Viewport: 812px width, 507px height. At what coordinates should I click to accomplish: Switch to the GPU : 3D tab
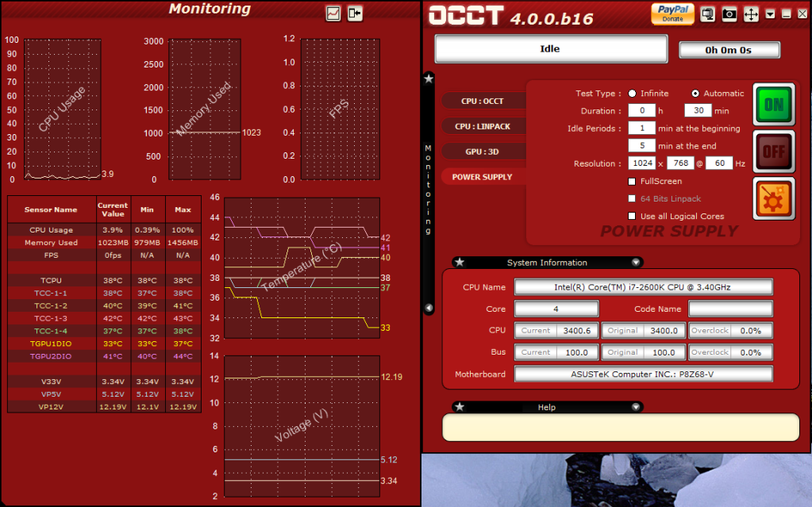[x=483, y=152]
